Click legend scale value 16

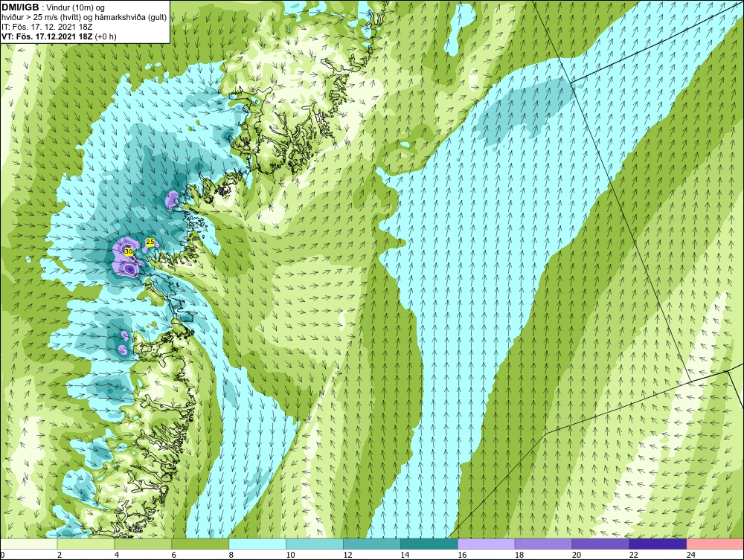(462, 555)
